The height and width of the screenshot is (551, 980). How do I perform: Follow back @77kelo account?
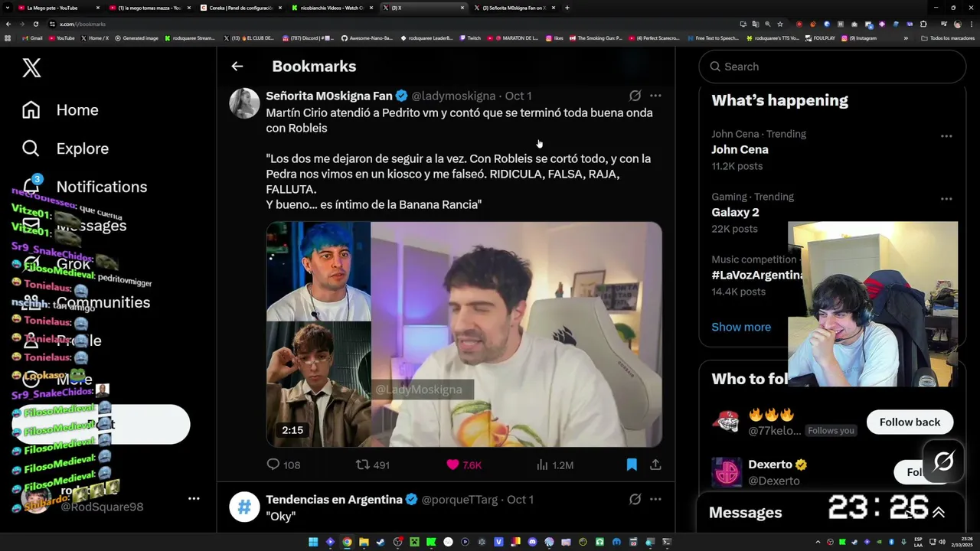(x=910, y=422)
